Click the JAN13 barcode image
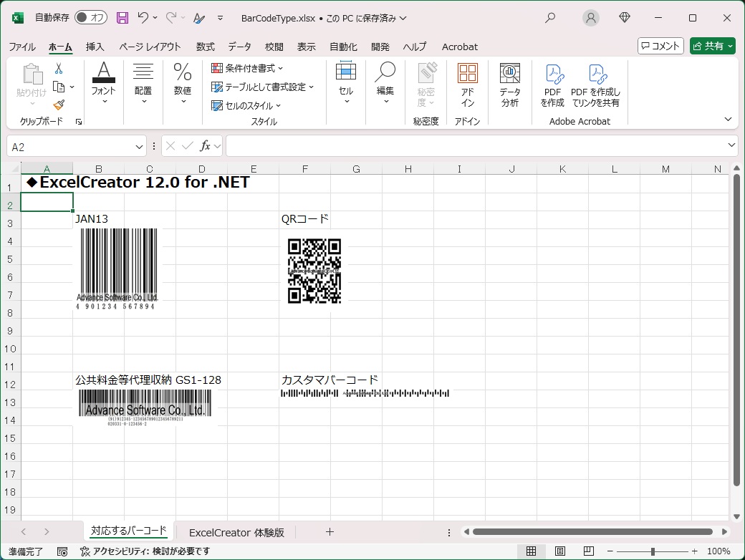 117,269
